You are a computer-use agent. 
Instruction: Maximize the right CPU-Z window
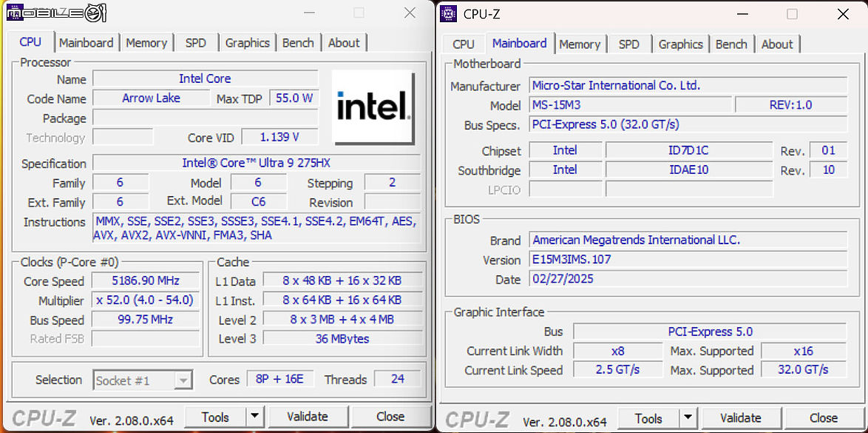[792, 14]
